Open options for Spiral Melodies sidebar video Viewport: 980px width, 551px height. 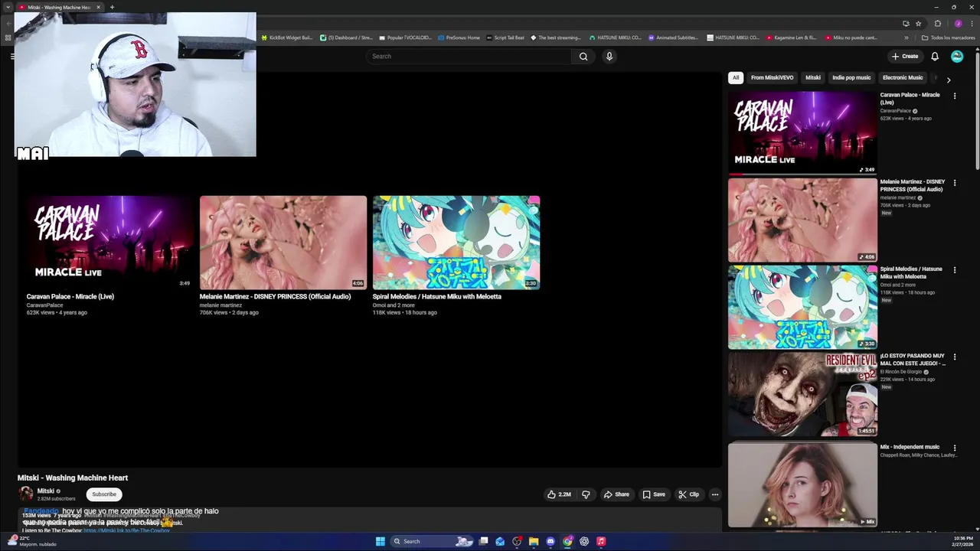pos(955,270)
